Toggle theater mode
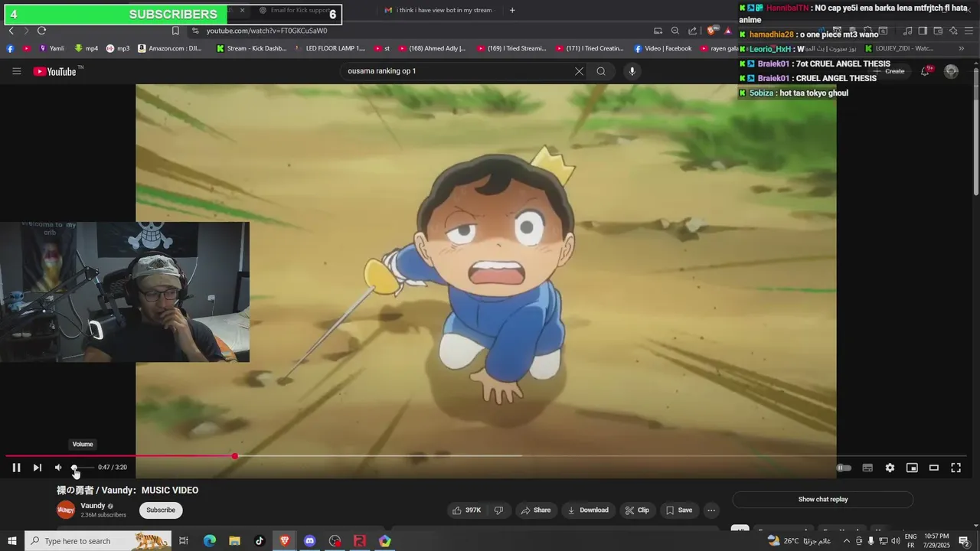This screenshot has height=551, width=980. [x=934, y=468]
